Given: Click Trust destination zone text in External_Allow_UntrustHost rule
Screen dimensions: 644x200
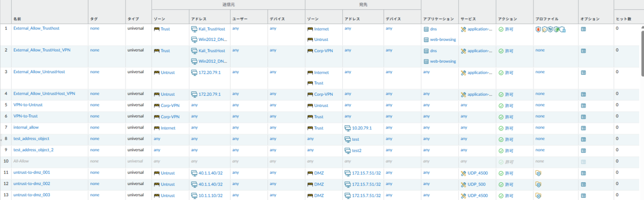Looking at the screenshot, I should (319, 83).
